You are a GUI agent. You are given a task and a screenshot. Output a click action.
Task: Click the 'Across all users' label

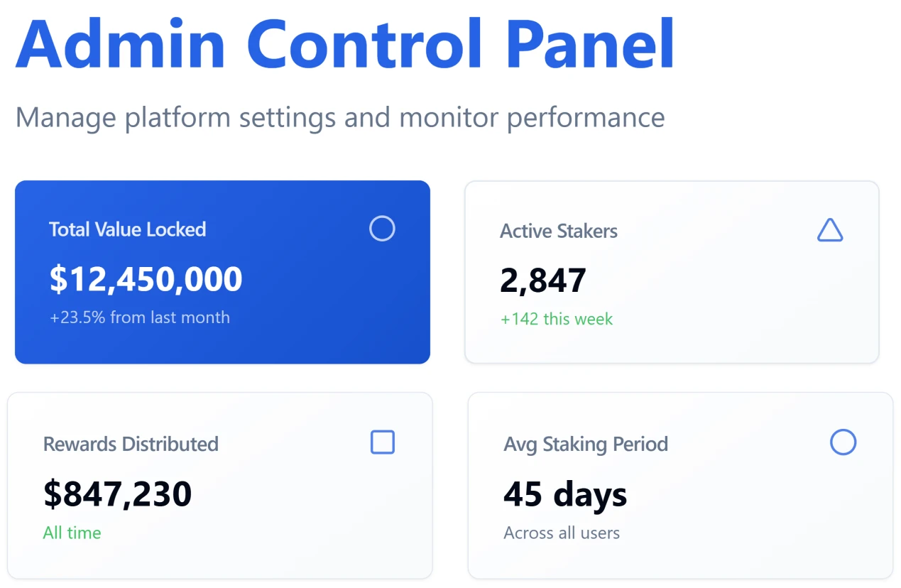tap(561, 533)
